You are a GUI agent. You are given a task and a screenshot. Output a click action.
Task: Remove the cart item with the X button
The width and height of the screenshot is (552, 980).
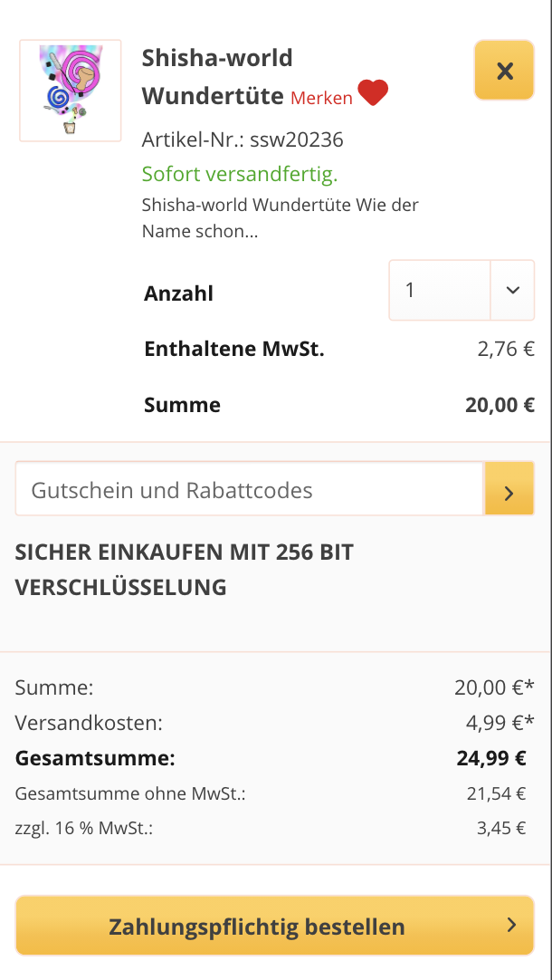[503, 70]
